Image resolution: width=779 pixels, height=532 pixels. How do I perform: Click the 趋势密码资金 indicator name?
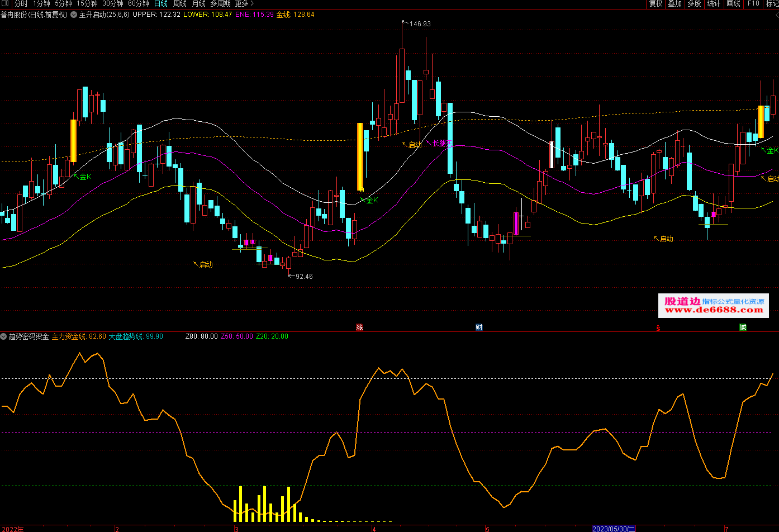29,336
